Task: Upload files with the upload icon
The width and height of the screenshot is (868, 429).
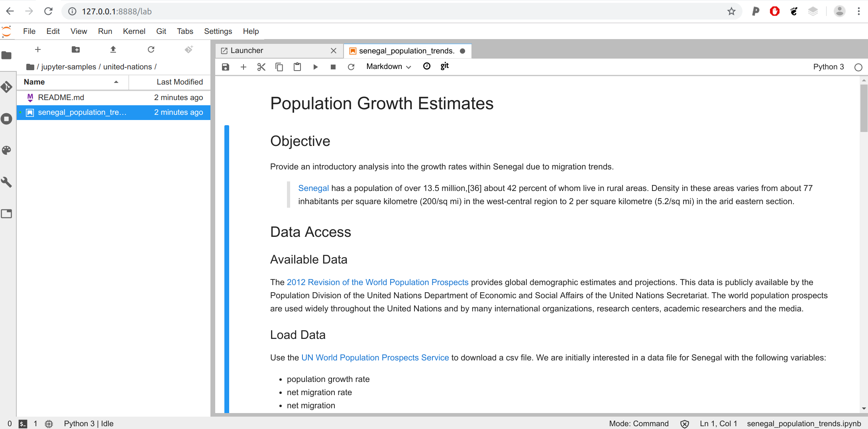Action: (113, 49)
